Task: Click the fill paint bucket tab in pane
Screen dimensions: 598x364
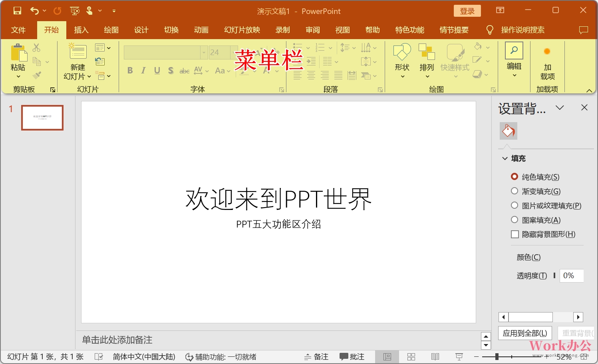Action: (x=509, y=131)
